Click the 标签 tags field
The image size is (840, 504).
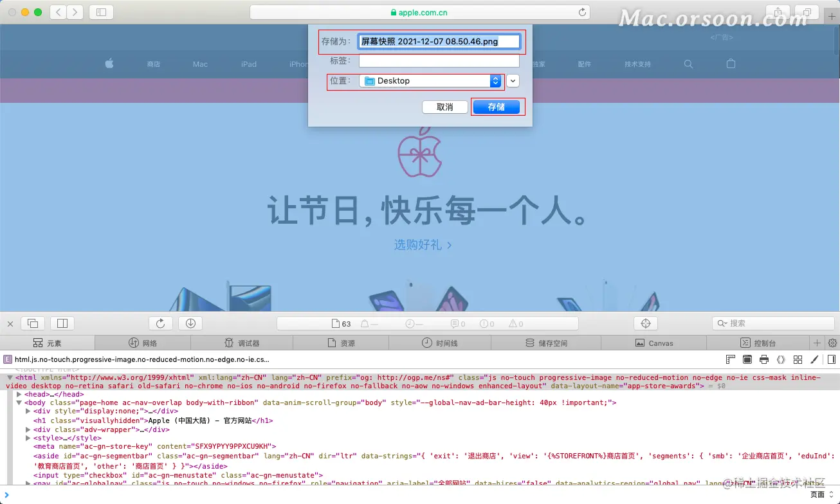pos(439,61)
